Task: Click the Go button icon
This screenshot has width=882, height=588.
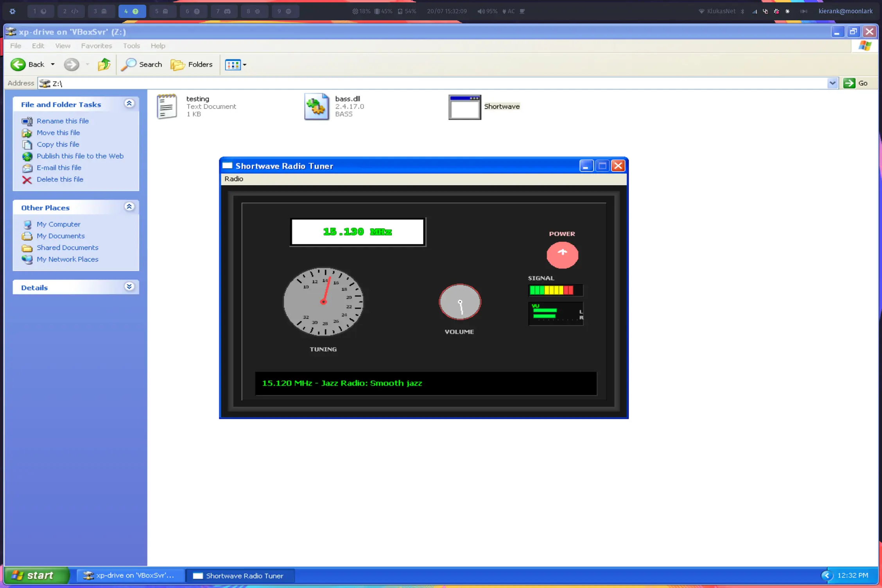Action: [x=849, y=83]
